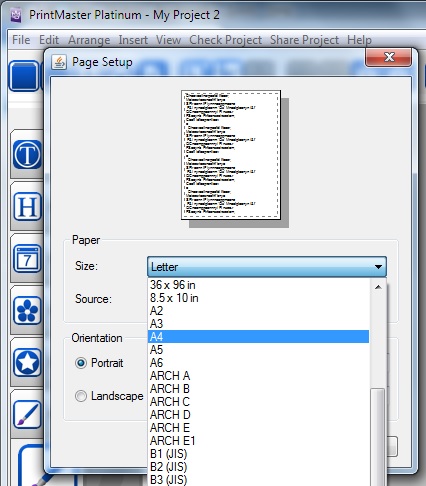
Task: Select B3 (JIS) paper size
Action: tap(258, 480)
